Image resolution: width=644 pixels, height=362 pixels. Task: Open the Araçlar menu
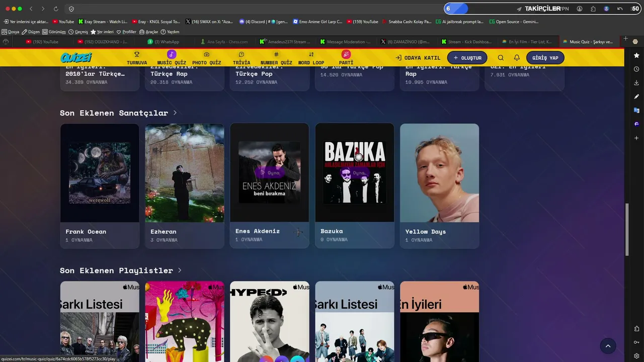point(148,32)
